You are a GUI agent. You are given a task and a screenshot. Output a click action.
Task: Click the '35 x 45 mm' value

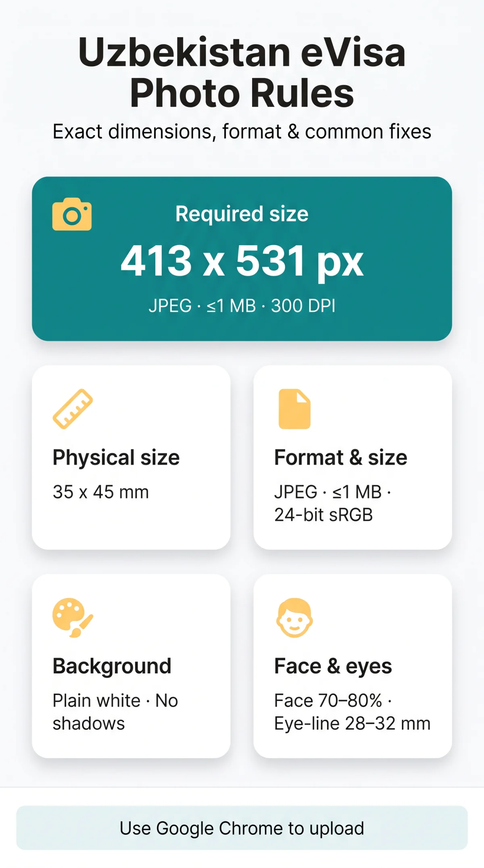(x=101, y=492)
